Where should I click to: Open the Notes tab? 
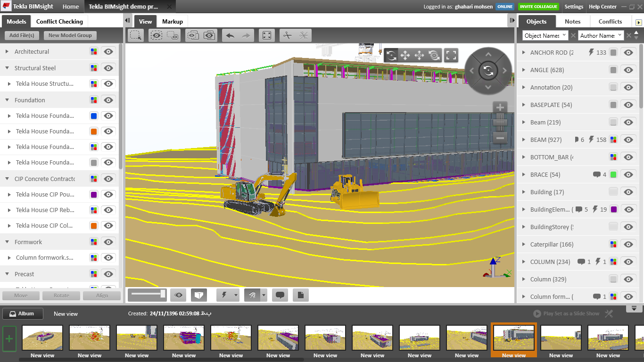coord(572,21)
